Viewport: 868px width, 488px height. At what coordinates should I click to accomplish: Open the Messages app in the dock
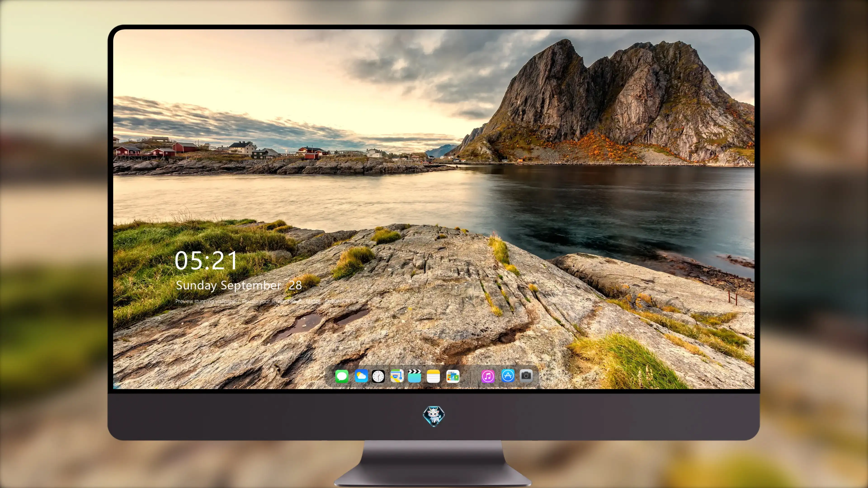coord(342,376)
